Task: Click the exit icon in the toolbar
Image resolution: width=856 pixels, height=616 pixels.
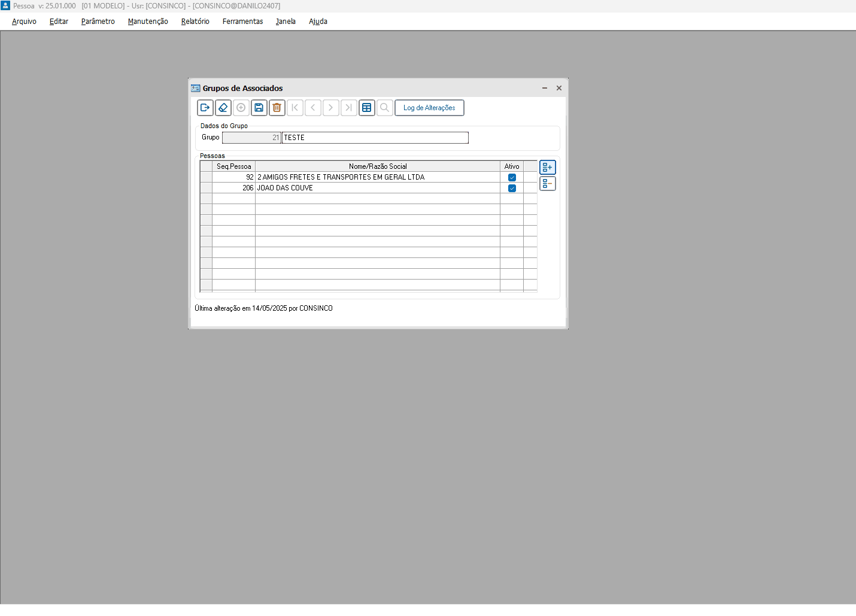Action: (205, 108)
